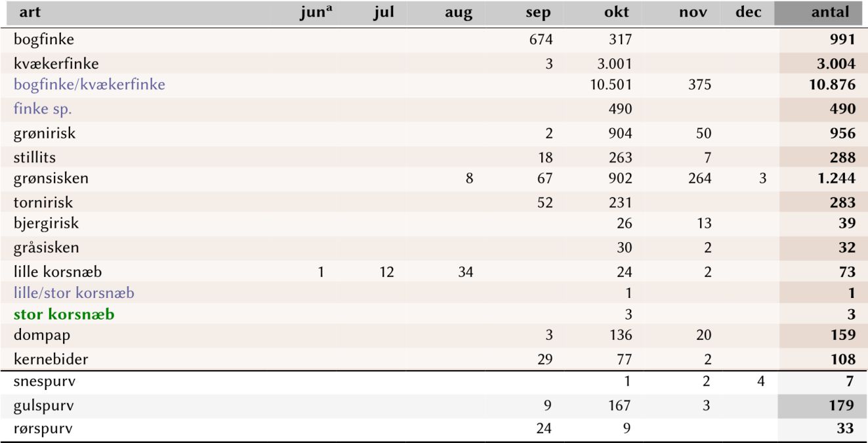Click the 10.501 value cell
Image resolution: width=868 pixels, height=443 pixels.
click(x=611, y=85)
